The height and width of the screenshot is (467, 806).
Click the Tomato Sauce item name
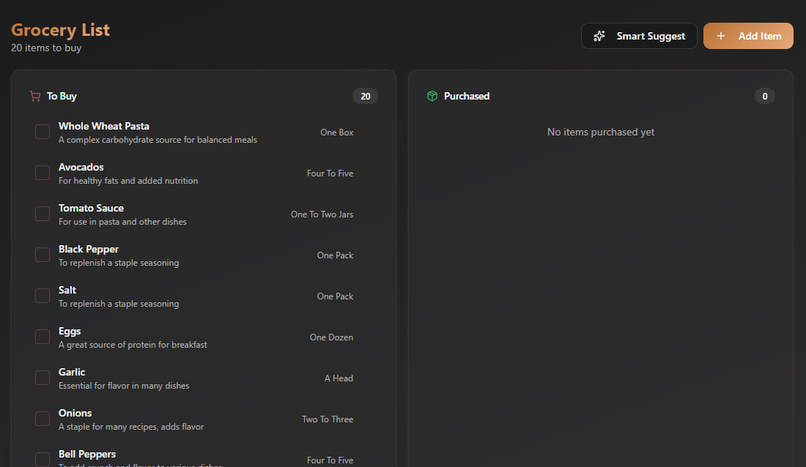(91, 208)
